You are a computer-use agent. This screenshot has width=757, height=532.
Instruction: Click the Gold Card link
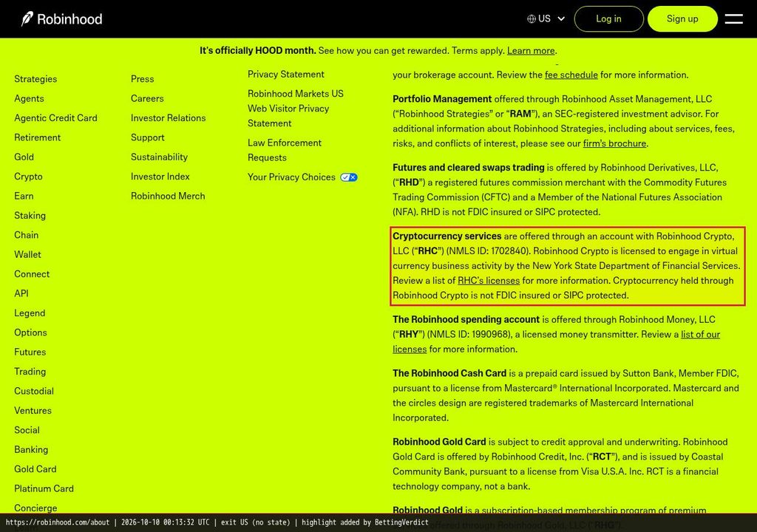tap(35, 469)
